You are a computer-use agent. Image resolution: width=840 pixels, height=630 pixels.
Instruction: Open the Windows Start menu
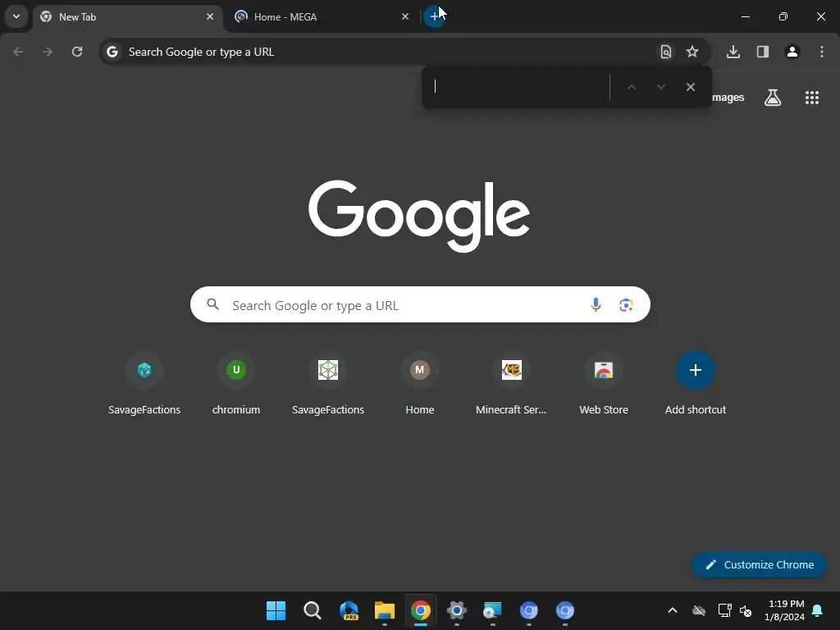pos(276,610)
